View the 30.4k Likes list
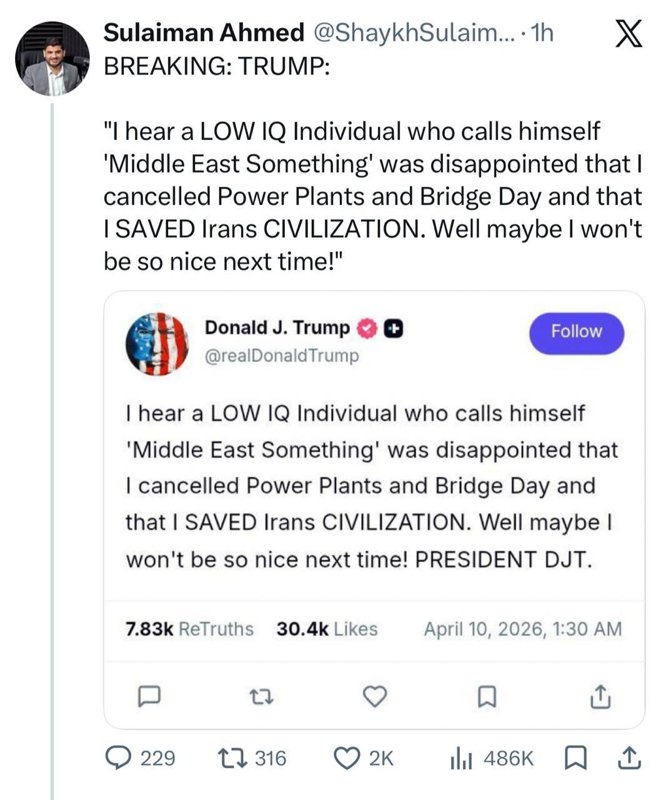661x800 pixels. (x=327, y=629)
